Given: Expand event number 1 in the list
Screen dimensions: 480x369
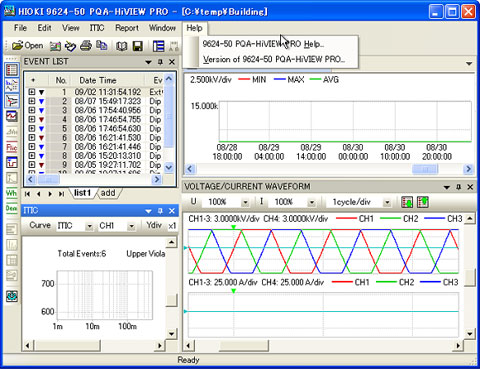Looking at the screenshot, I should 32,92.
